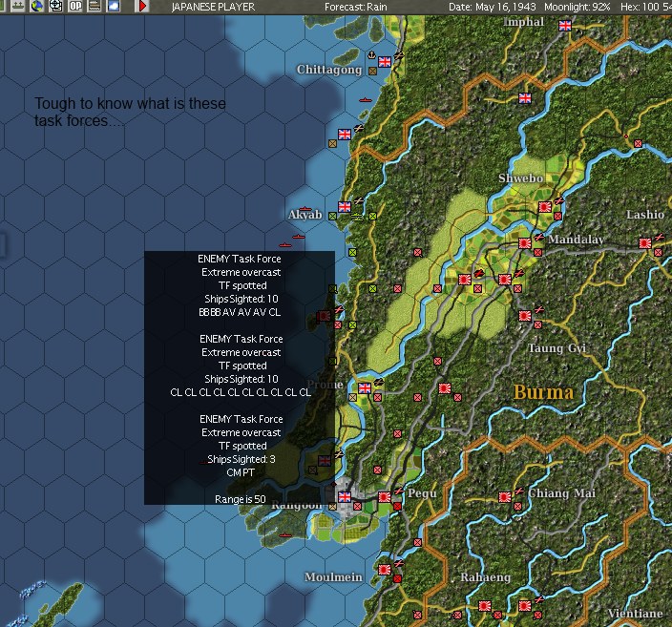Select the Japanese flag base at Shwebo
Screen dimensions: 672x627
coord(545,207)
